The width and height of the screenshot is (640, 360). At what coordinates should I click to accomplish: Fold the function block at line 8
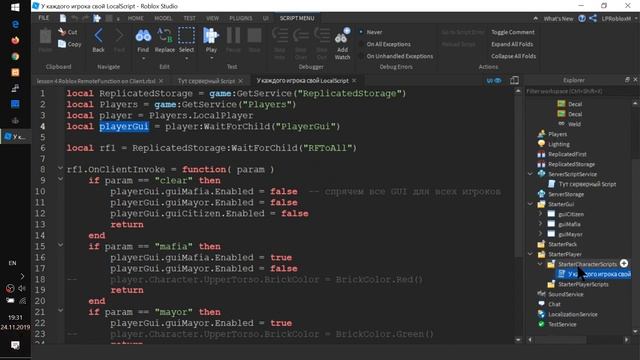tap(60, 168)
